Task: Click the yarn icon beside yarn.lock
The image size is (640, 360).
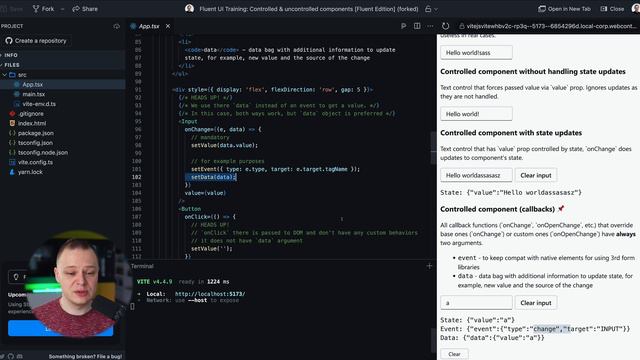Action: tap(12, 172)
